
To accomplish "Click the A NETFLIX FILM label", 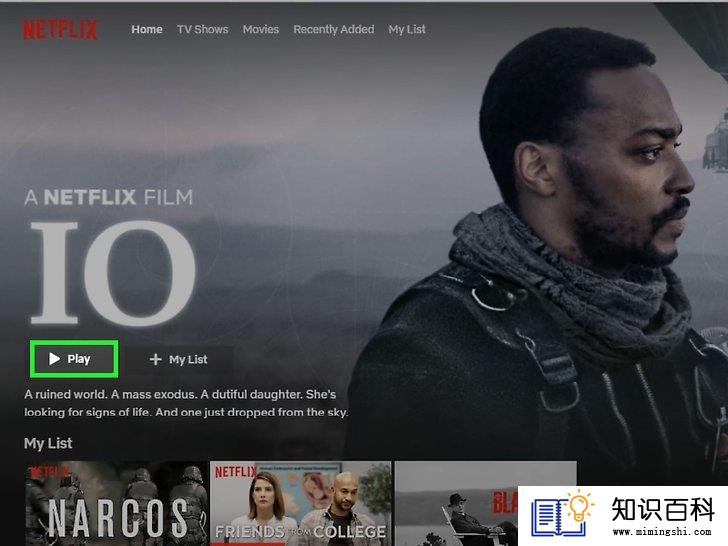I will 108,197.
